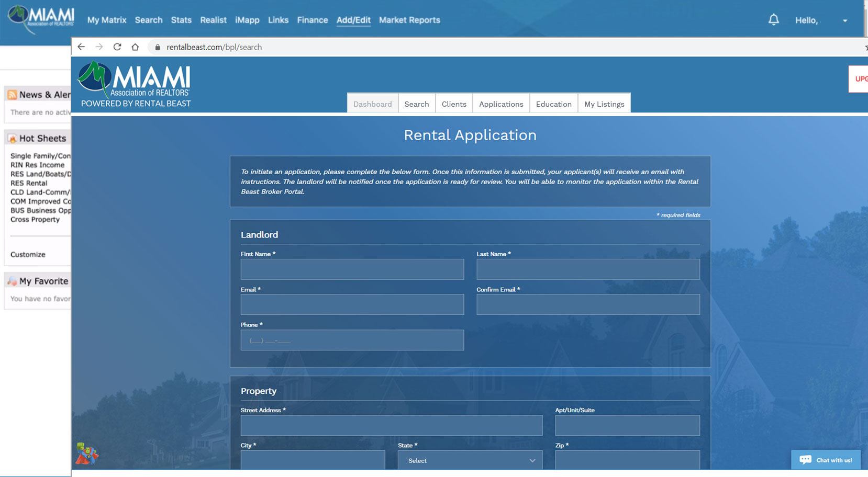Click the Customize link under Hot Sheets
The image size is (868, 477).
[x=28, y=255]
